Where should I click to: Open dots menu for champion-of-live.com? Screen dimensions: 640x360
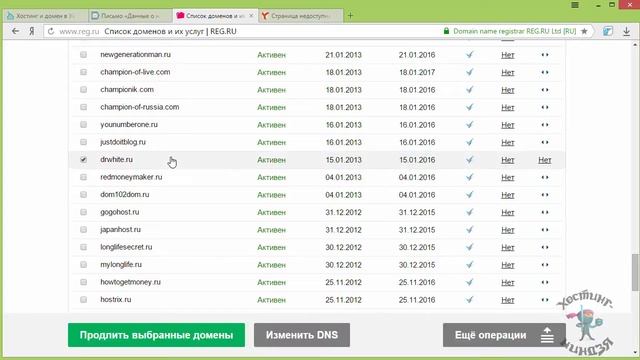(545, 72)
